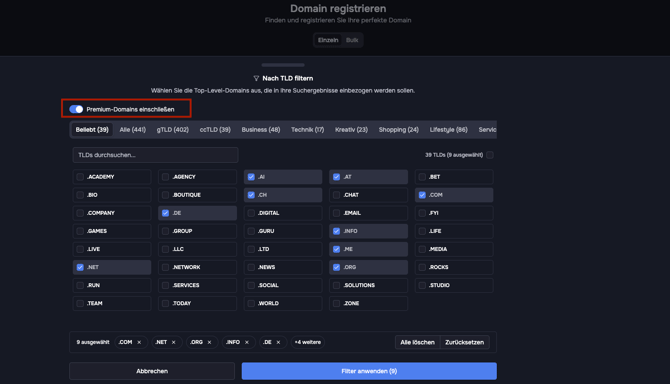Click the .SOCIAL TLD tile
The image size is (670, 384).
point(283,285)
